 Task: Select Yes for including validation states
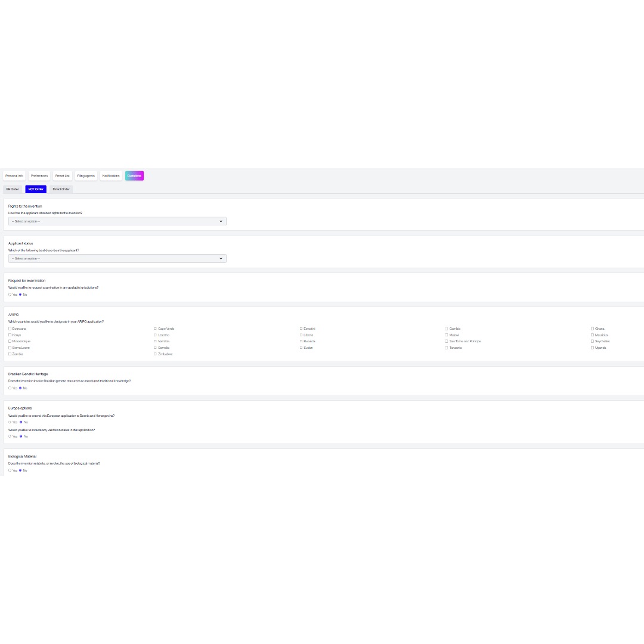coord(10,436)
